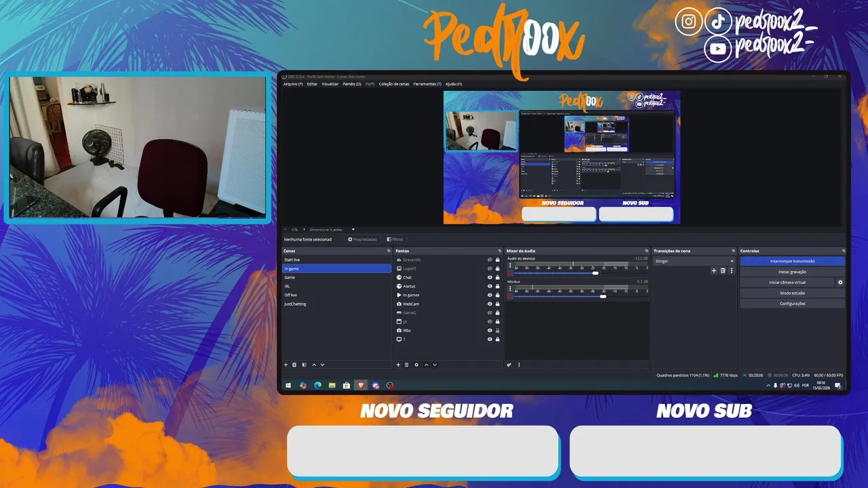
Task: Open Windows Start menu
Action: (x=288, y=386)
